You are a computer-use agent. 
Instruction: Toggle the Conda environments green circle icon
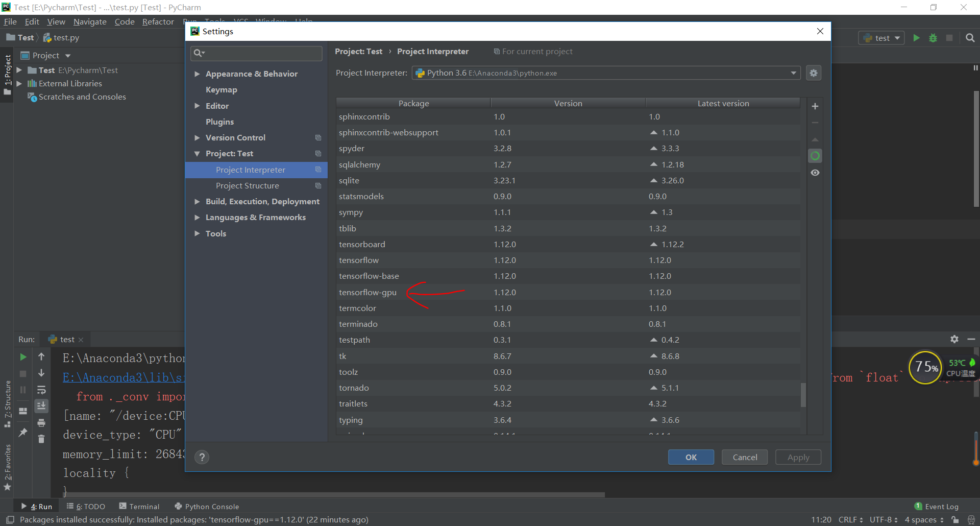815,156
